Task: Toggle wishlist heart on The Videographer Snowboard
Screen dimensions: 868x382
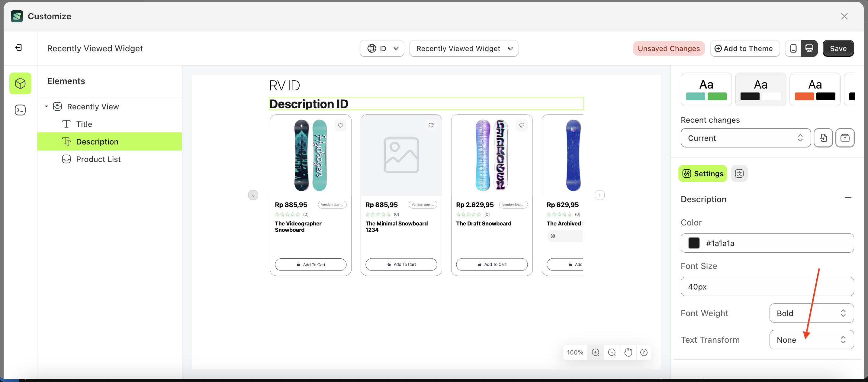Action: point(340,125)
